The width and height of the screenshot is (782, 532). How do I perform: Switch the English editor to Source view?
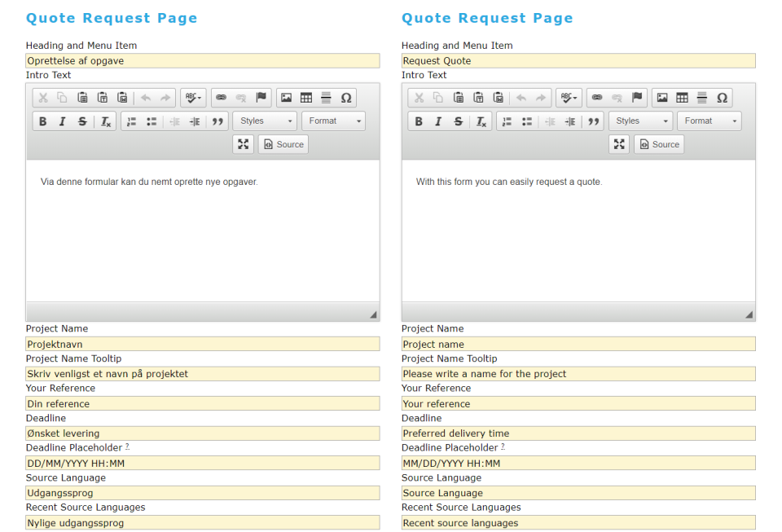pyautogui.click(x=659, y=144)
